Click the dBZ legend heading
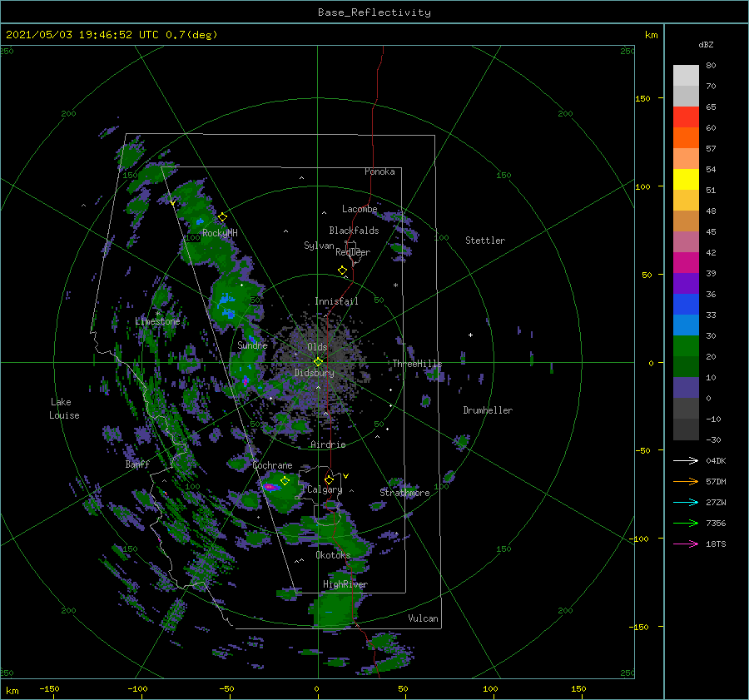749x700 pixels. tap(706, 44)
